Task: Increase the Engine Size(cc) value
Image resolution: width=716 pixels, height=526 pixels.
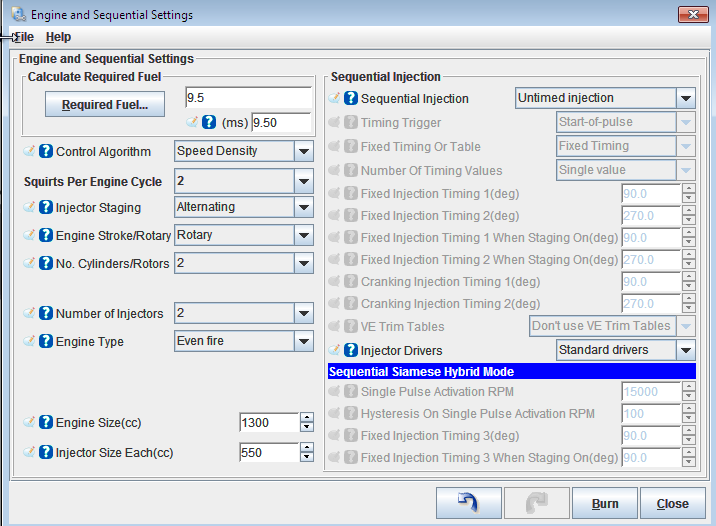Action: pyautogui.click(x=307, y=417)
